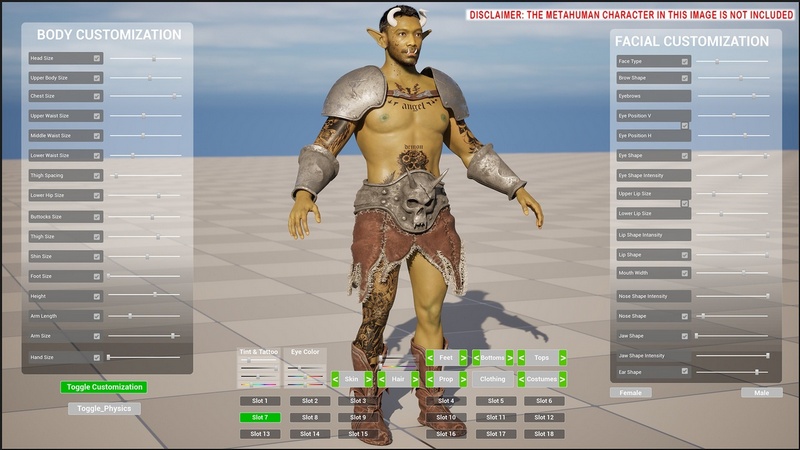This screenshot has width=800, height=450.
Task: Click next arrow beside Skin
Action: tap(369, 379)
